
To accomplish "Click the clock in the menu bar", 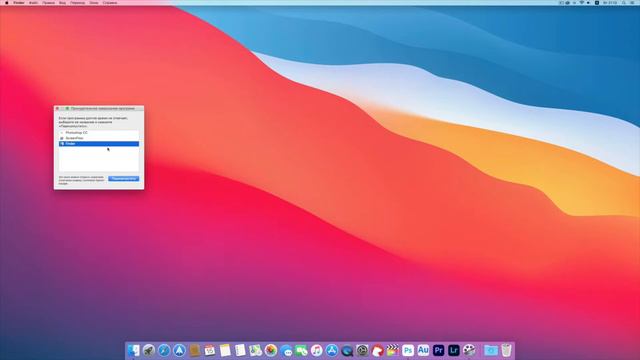I will [x=611, y=3].
